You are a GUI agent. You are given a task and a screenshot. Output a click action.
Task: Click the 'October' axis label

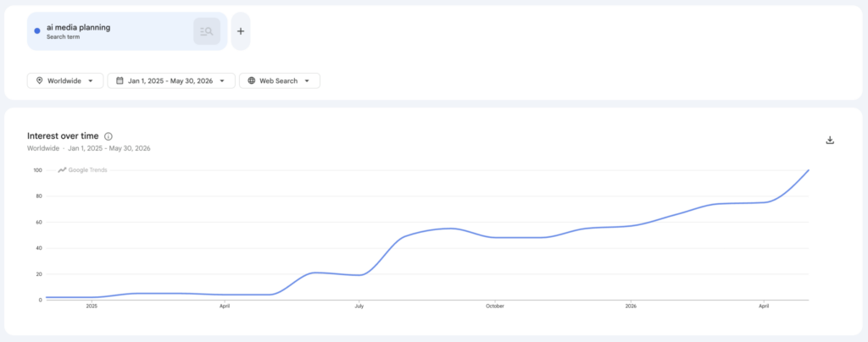pyautogui.click(x=495, y=306)
